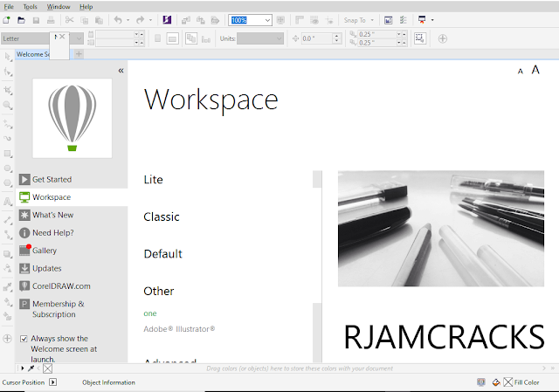This screenshot has width=559, height=392.
Task: Click the eyedropper in the document palette
Action: [x=31, y=368]
